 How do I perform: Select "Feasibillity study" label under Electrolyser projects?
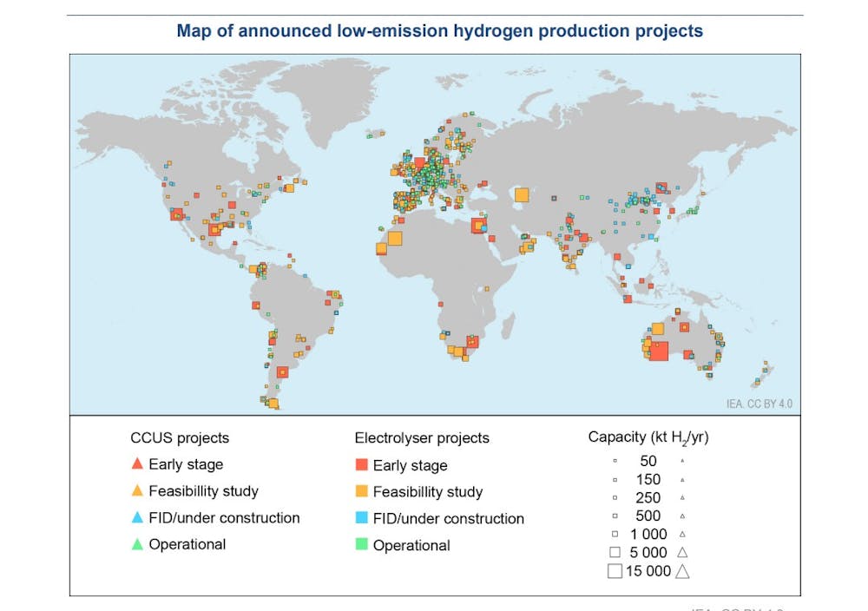[x=428, y=492]
